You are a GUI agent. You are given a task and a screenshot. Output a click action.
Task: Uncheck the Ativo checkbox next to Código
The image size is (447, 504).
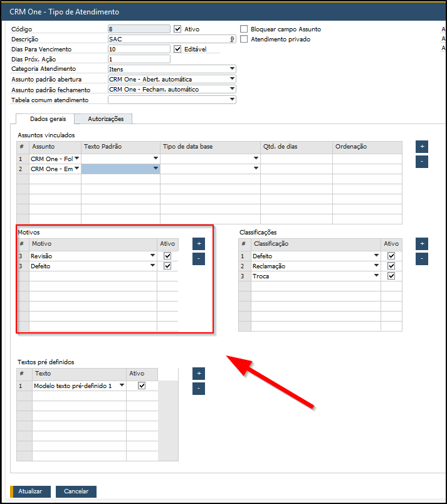pos(177,29)
